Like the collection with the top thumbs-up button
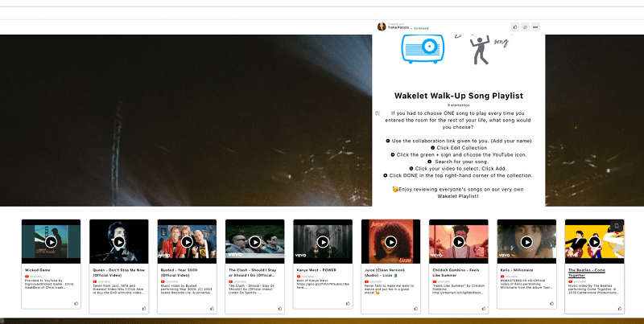 click(x=515, y=27)
